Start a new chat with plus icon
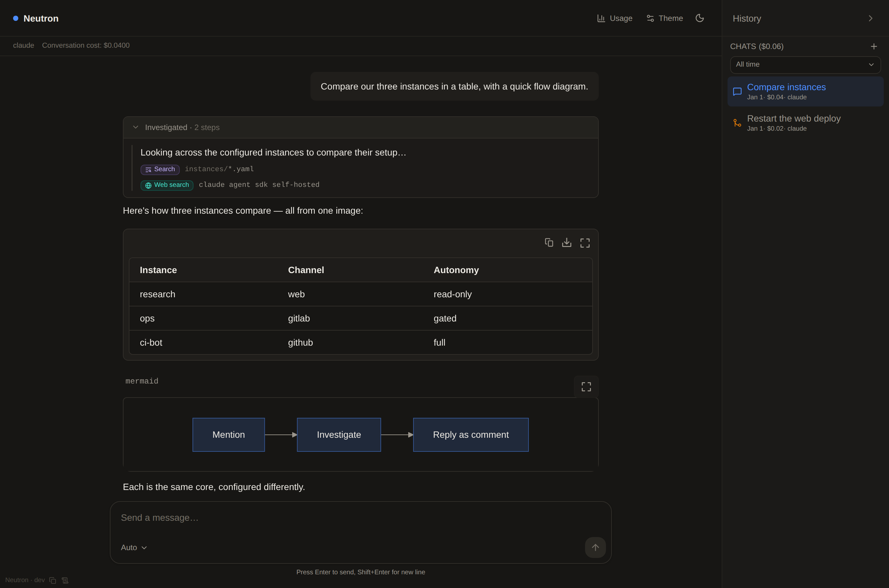This screenshot has width=889, height=588. click(x=874, y=46)
